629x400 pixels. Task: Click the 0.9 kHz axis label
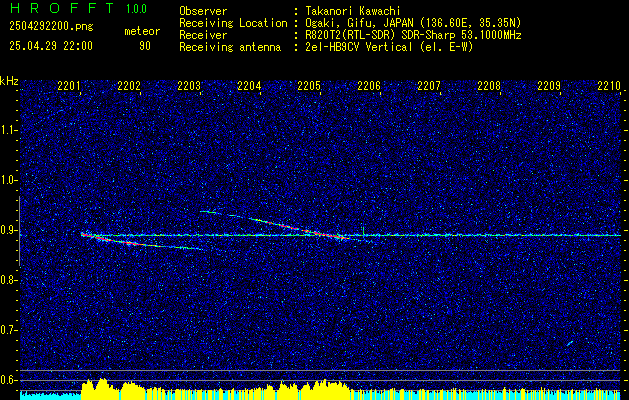(x=8, y=230)
